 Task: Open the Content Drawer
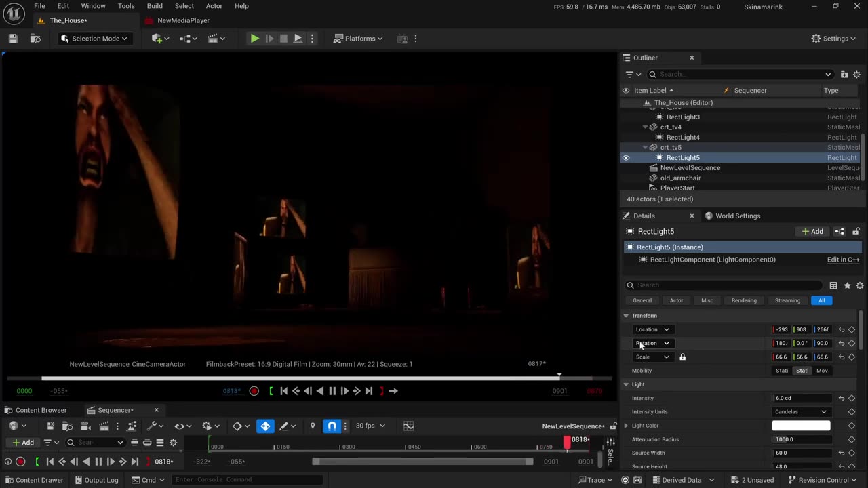34,480
